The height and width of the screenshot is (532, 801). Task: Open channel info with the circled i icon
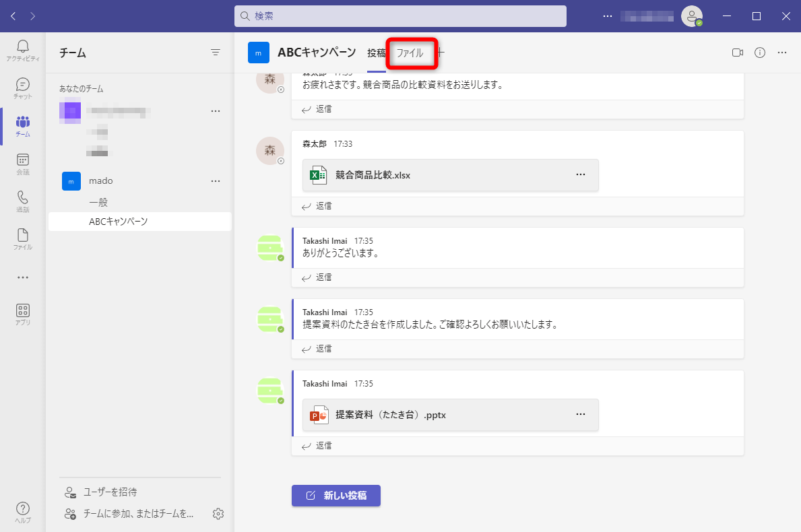click(759, 52)
